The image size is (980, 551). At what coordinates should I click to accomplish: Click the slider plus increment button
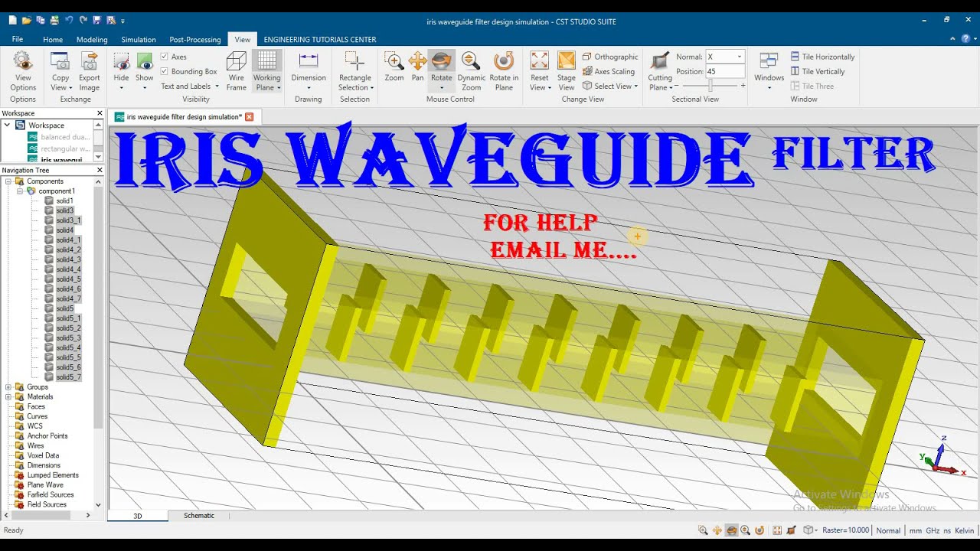743,86
